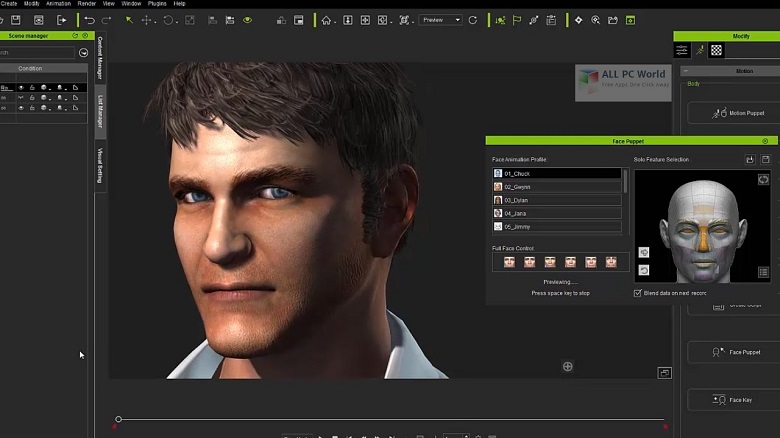Open render state sphere dropdown in first scene row

45,88
